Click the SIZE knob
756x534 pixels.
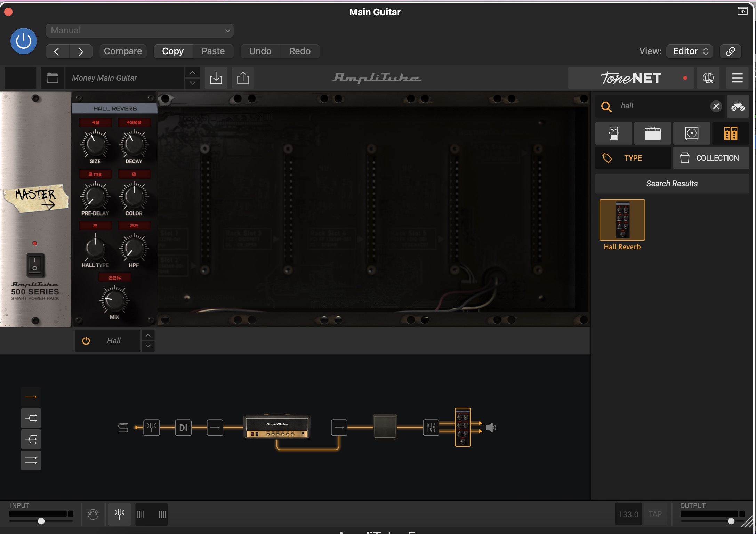pos(95,144)
